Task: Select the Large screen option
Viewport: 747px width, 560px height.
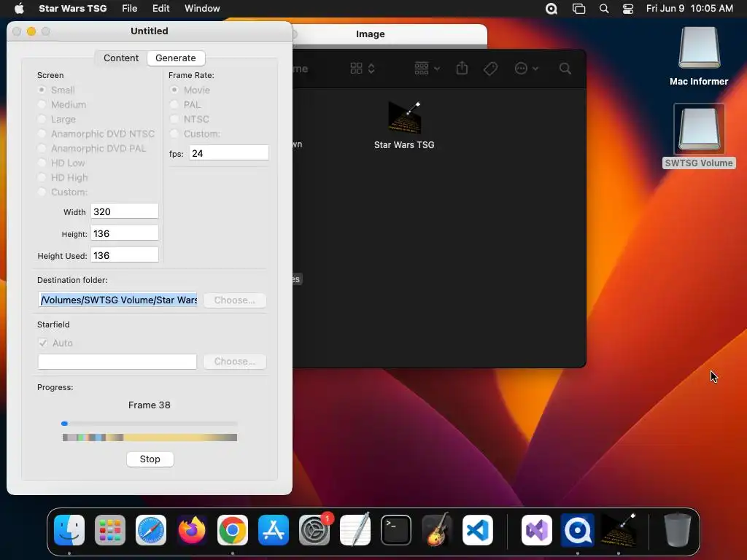Action: [x=42, y=119]
